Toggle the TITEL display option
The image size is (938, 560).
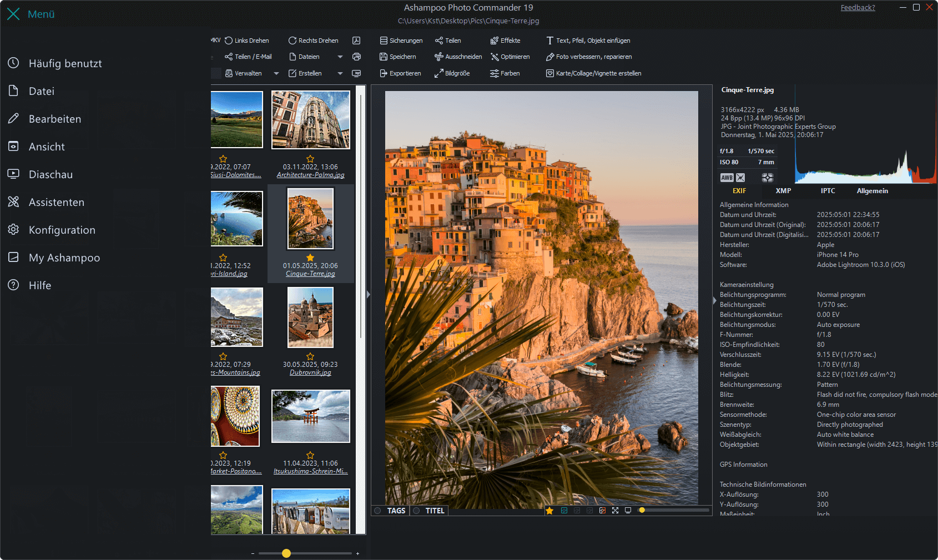[428, 510]
